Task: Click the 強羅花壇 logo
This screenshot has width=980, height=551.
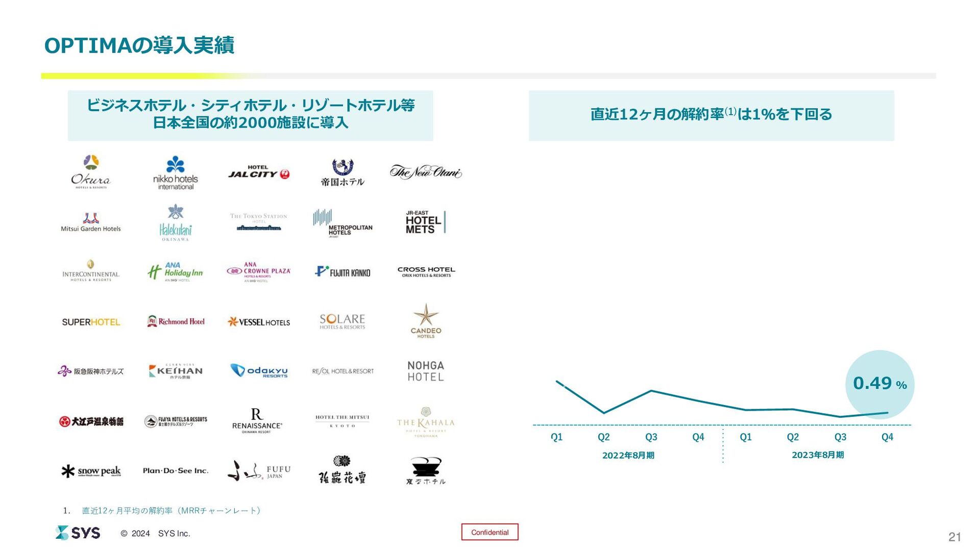Action: [342, 470]
